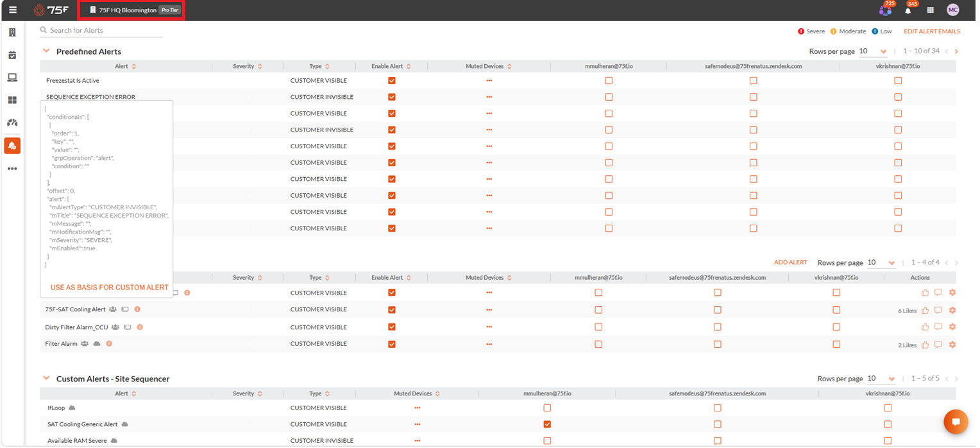Open muted devices for Freezestat Is Active
This screenshot has width=980, height=448.
pos(489,80)
